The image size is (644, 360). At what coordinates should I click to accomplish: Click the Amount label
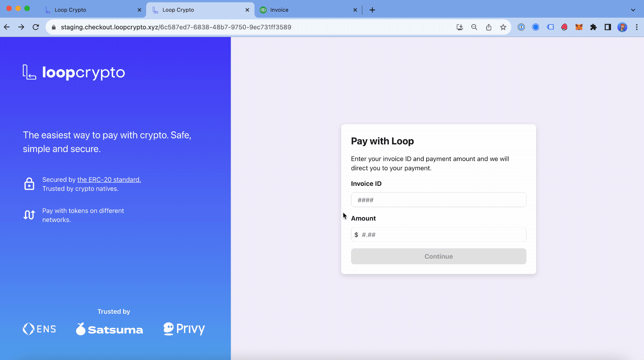pyautogui.click(x=363, y=218)
